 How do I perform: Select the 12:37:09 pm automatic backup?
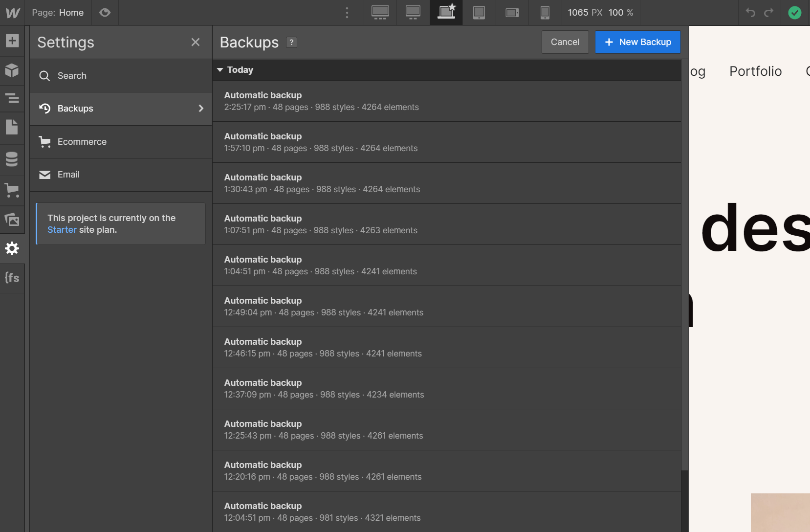pos(447,389)
